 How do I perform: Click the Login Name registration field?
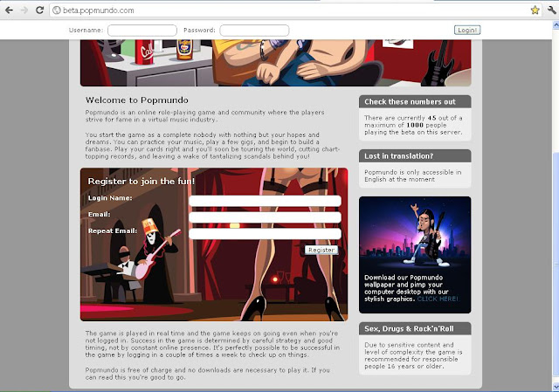265,201
